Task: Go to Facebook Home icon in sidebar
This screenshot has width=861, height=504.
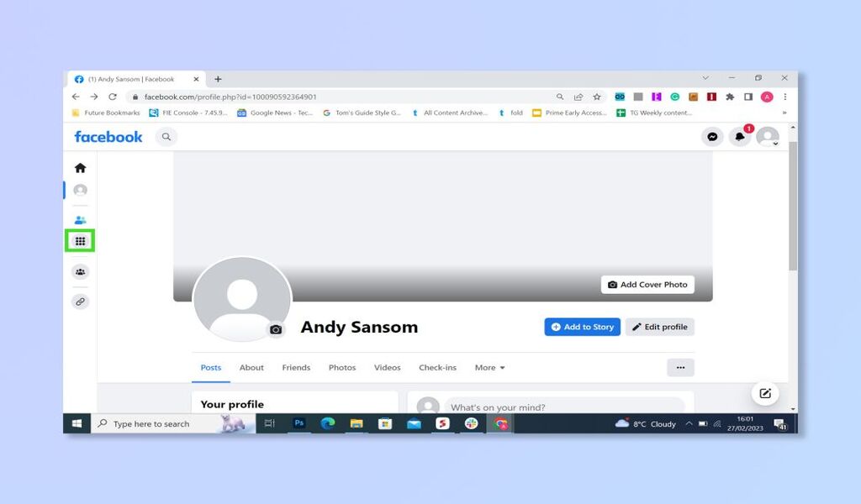Action: click(80, 168)
